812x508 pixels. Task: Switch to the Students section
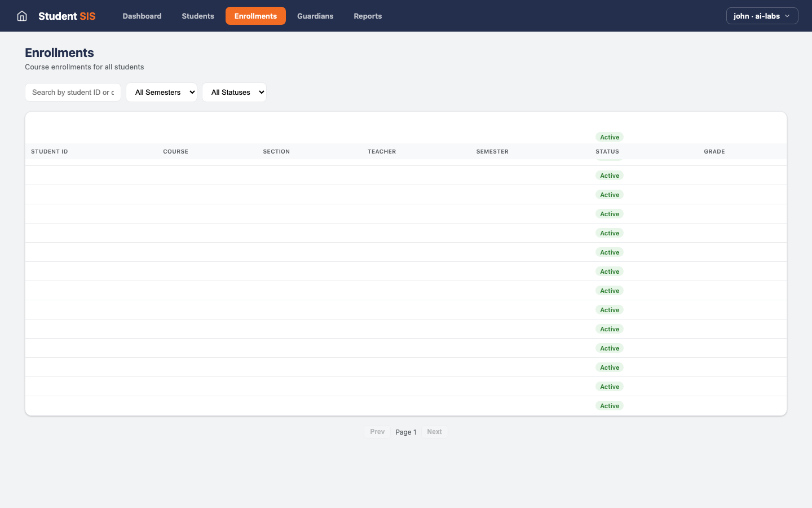click(x=197, y=16)
